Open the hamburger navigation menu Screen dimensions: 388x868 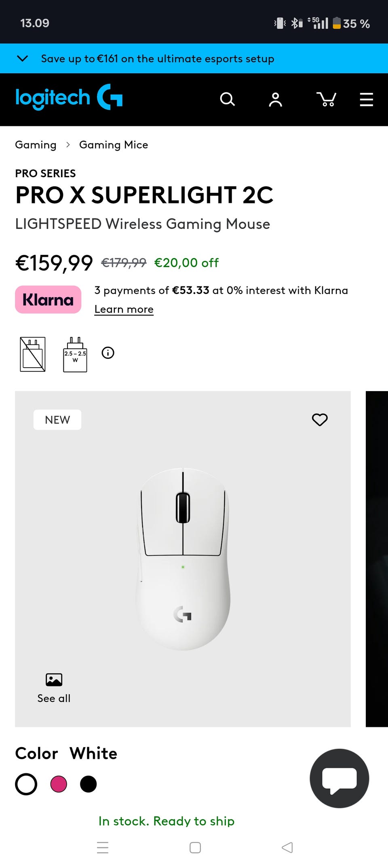(x=366, y=99)
